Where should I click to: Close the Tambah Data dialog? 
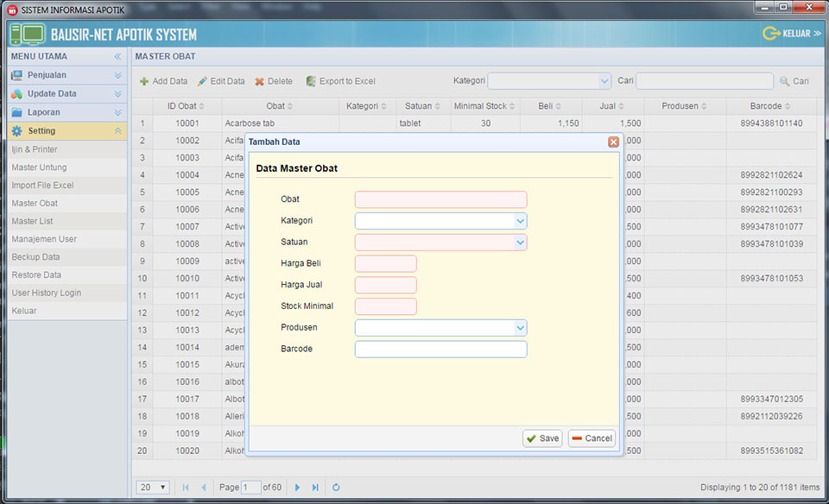tap(613, 142)
